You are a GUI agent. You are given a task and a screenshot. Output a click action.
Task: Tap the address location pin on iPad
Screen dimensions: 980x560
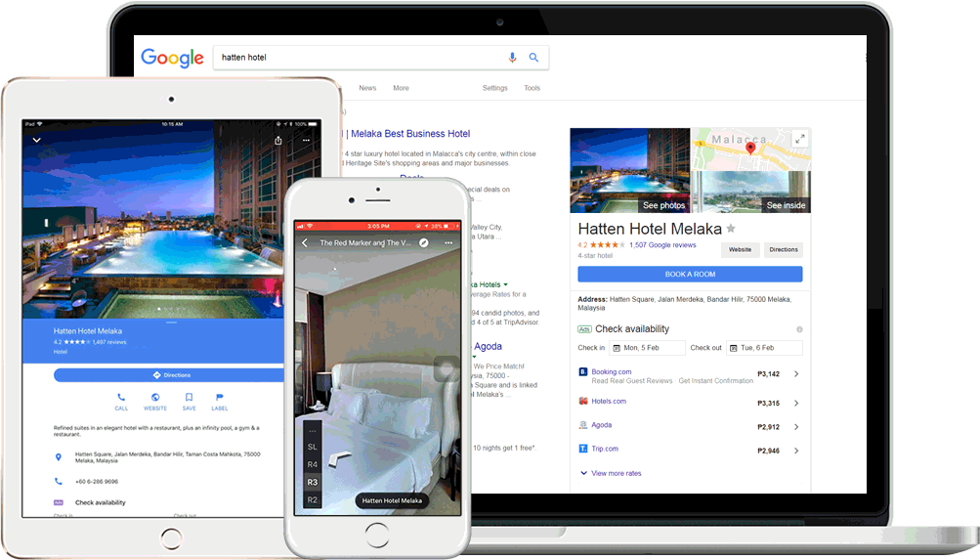pyautogui.click(x=59, y=457)
